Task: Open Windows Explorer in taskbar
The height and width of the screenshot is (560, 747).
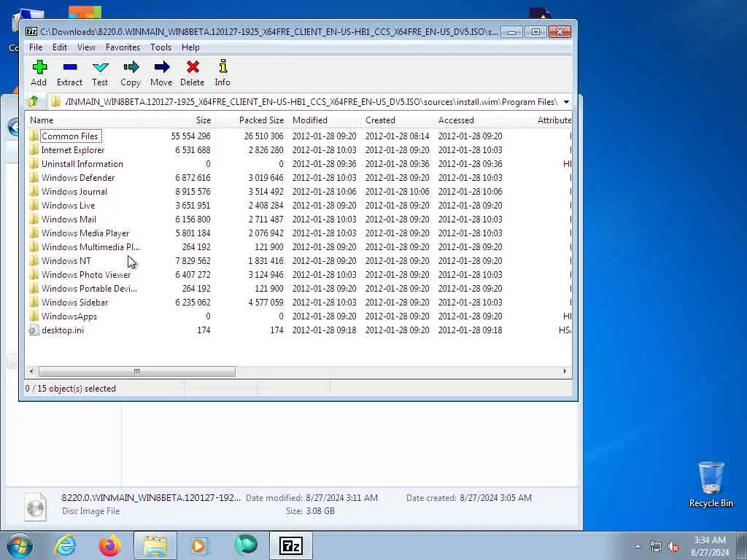Action: tap(155, 545)
